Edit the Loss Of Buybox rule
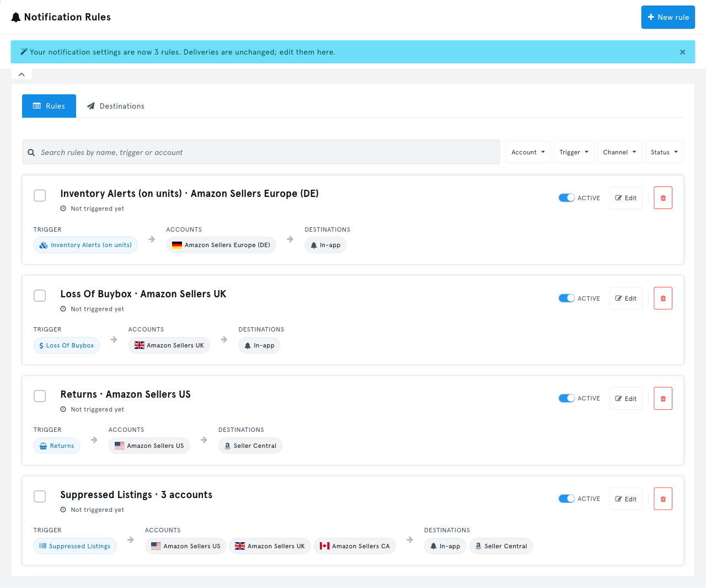The image size is (706, 588). tap(626, 298)
